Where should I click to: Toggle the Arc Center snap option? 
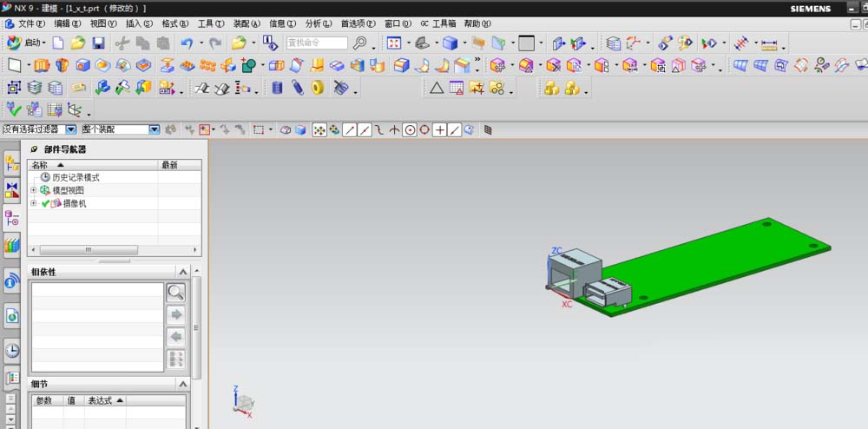(x=410, y=130)
